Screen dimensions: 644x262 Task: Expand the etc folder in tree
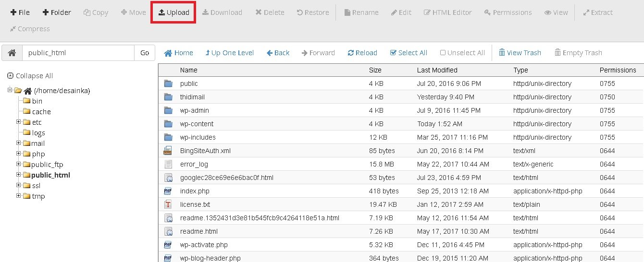[19, 122]
